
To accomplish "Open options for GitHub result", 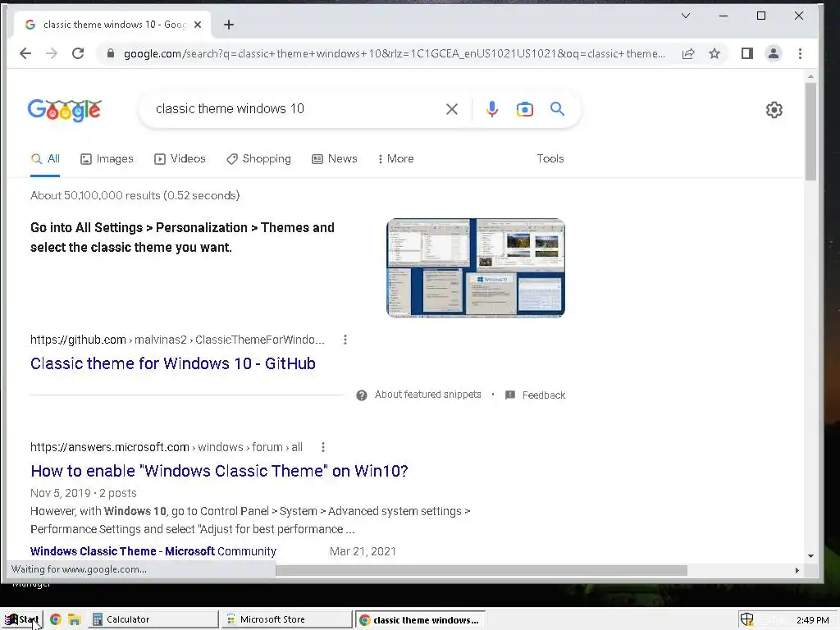I will click(345, 340).
